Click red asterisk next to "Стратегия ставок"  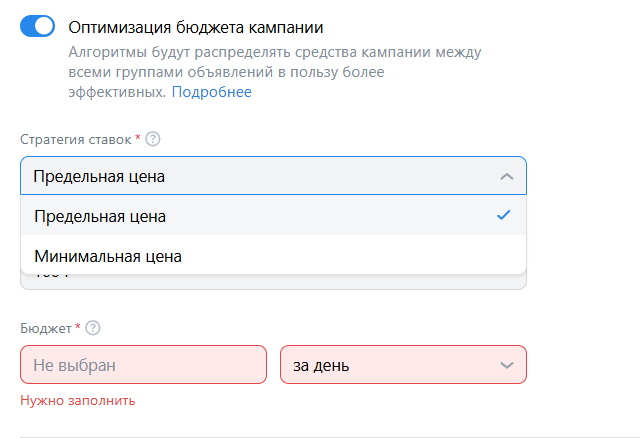pos(138,138)
